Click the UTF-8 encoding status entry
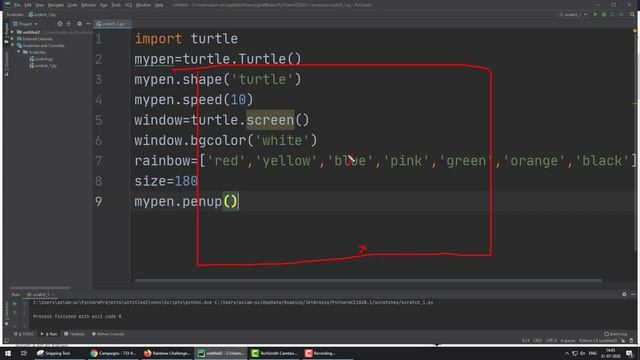 click(x=551, y=340)
